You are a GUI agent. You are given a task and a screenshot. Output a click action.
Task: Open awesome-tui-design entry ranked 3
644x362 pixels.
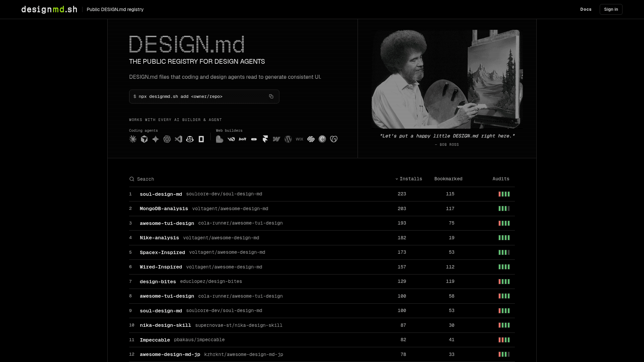[322, 223]
